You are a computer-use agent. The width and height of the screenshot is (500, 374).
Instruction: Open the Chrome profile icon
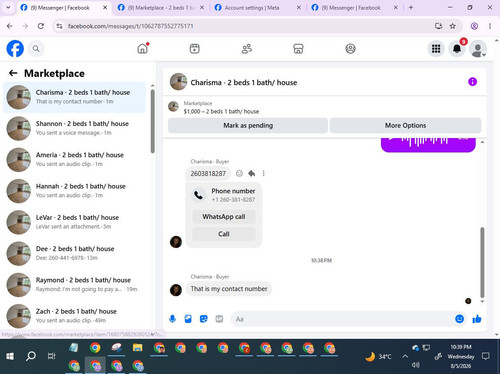tap(474, 26)
